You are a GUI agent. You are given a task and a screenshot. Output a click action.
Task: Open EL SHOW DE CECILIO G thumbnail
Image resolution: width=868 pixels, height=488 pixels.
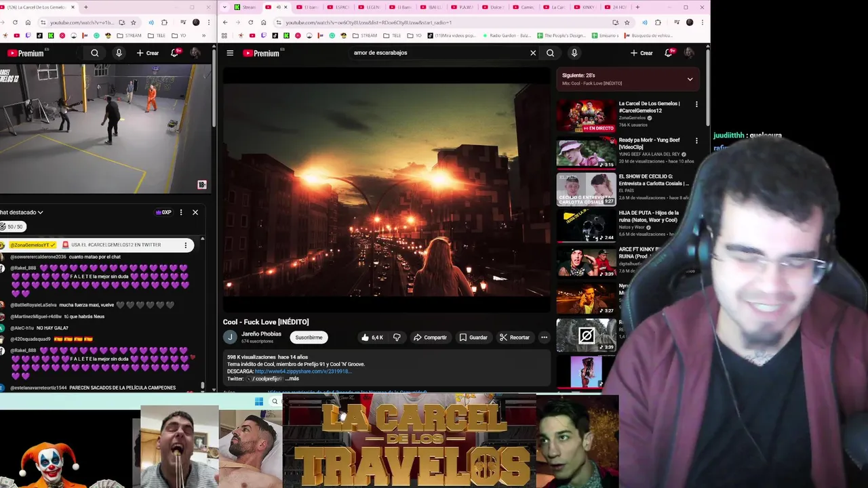[x=587, y=188]
